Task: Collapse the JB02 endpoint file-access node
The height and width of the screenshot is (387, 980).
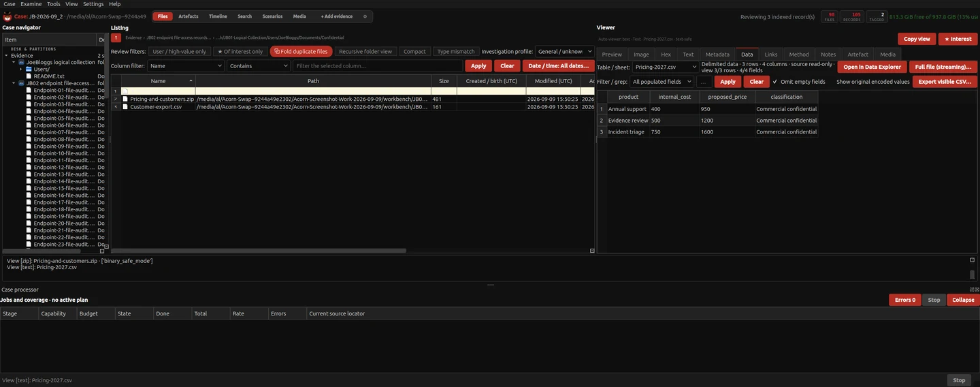Action: pos(14,83)
